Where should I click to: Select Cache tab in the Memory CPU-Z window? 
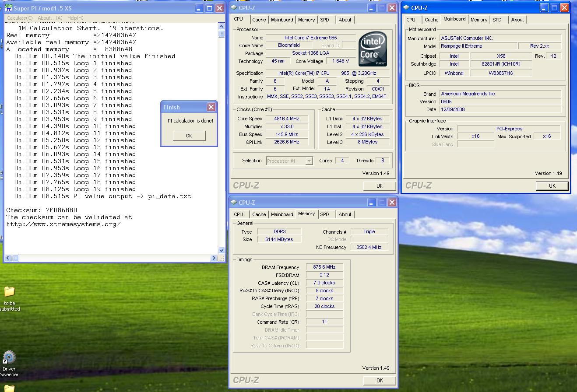coord(259,214)
